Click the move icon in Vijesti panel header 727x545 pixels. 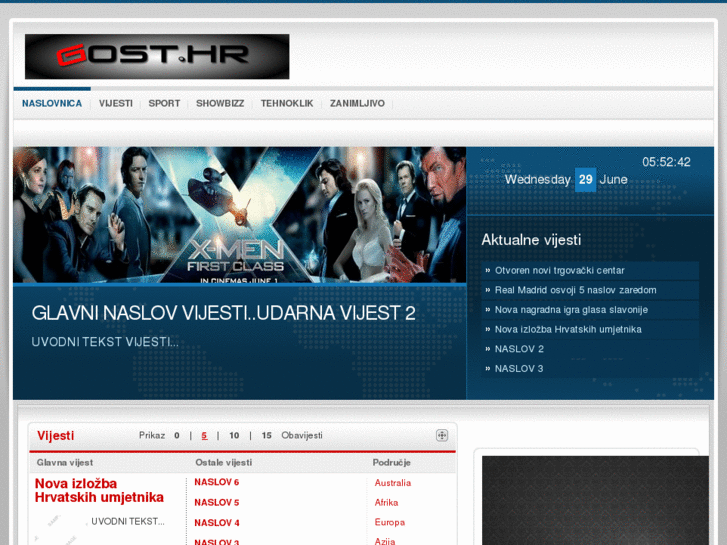(442, 435)
